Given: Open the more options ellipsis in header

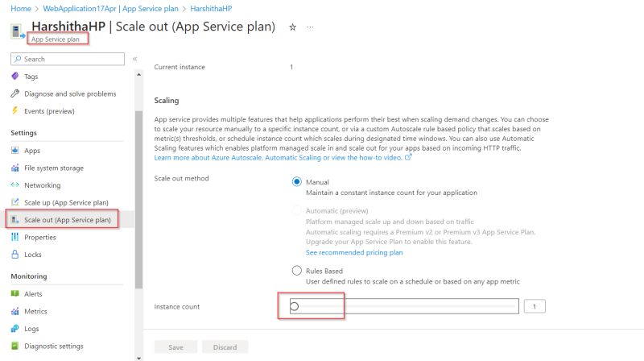Looking at the screenshot, I should (310, 27).
